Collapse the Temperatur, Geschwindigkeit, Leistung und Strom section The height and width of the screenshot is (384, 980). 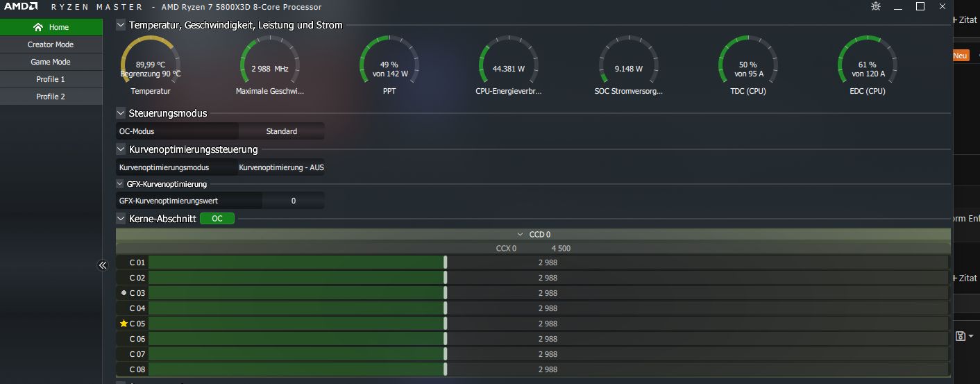121,25
